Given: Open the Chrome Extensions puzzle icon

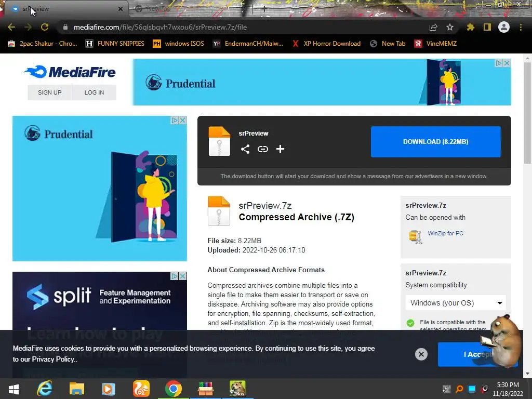Looking at the screenshot, I should 471,27.
